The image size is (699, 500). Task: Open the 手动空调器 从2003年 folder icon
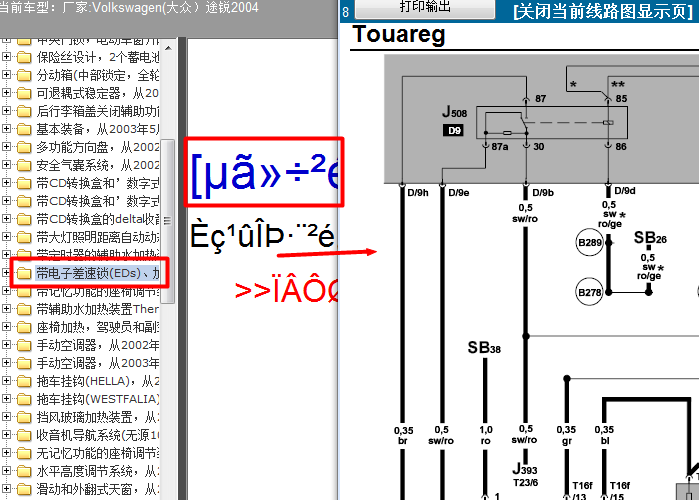(x=24, y=363)
